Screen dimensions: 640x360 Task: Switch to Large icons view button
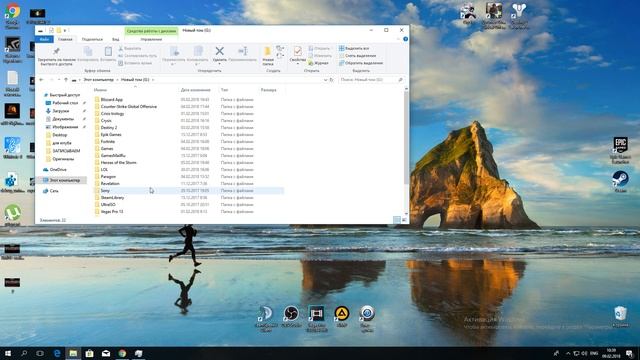(404, 220)
